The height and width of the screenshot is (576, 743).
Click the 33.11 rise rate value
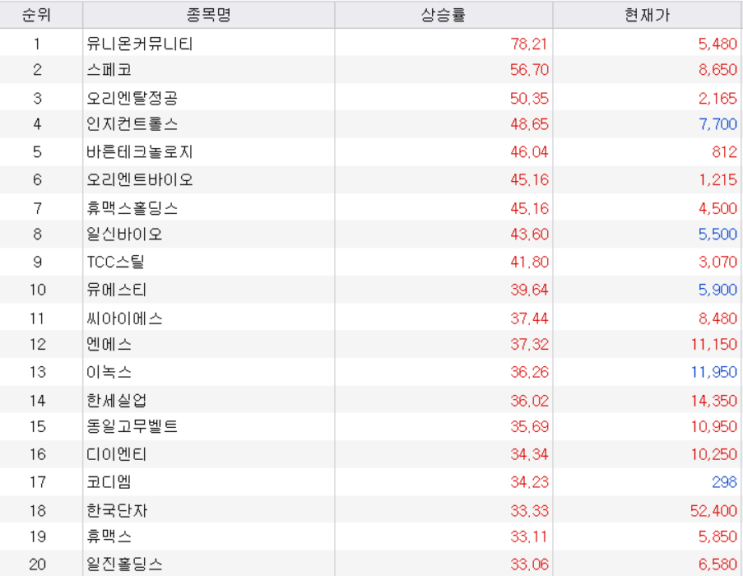click(529, 536)
